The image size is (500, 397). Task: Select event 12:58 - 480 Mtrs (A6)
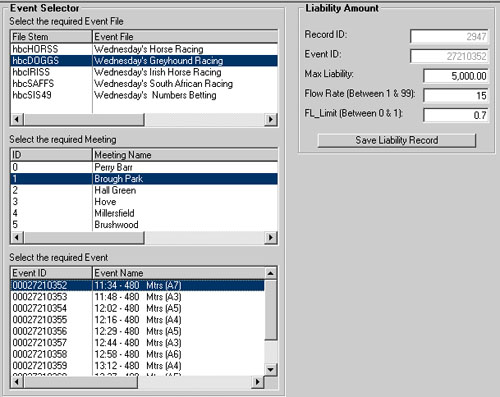click(x=138, y=354)
